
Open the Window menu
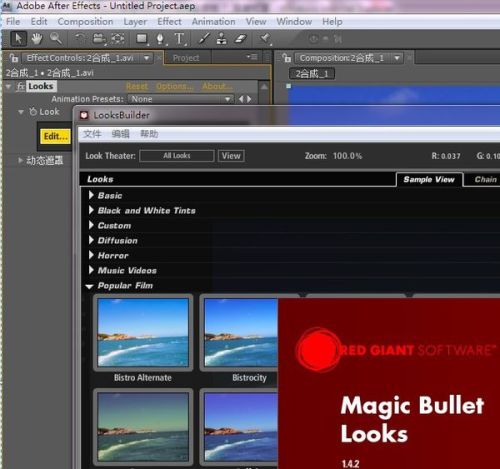click(294, 22)
